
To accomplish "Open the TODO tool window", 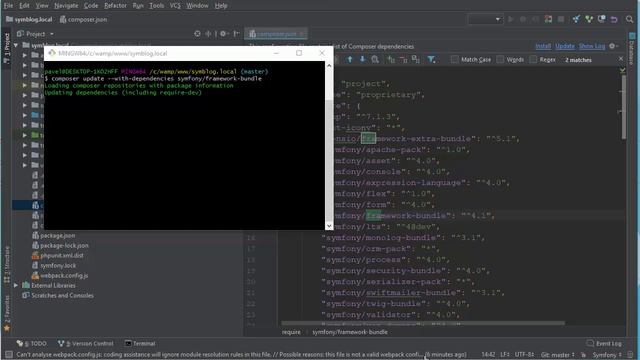I will pos(31,343).
